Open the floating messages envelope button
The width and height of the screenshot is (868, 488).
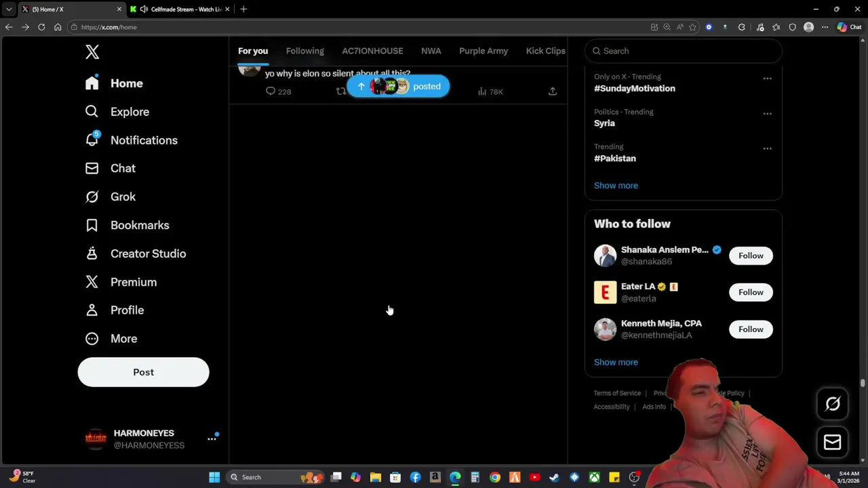(x=833, y=443)
